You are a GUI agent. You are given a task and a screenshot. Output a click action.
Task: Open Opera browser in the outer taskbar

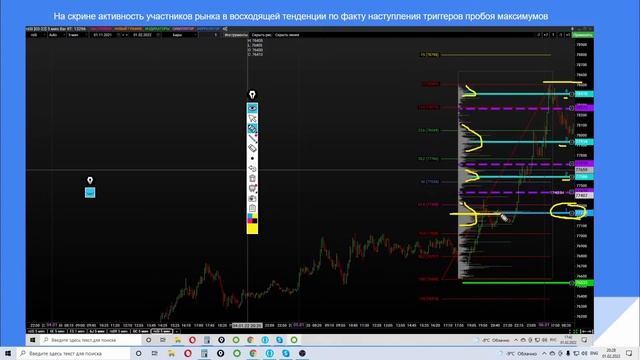188,353
